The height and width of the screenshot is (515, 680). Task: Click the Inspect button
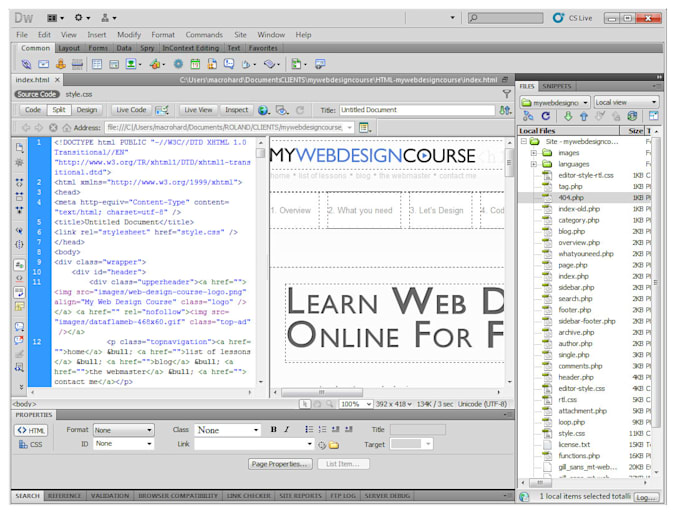237,110
